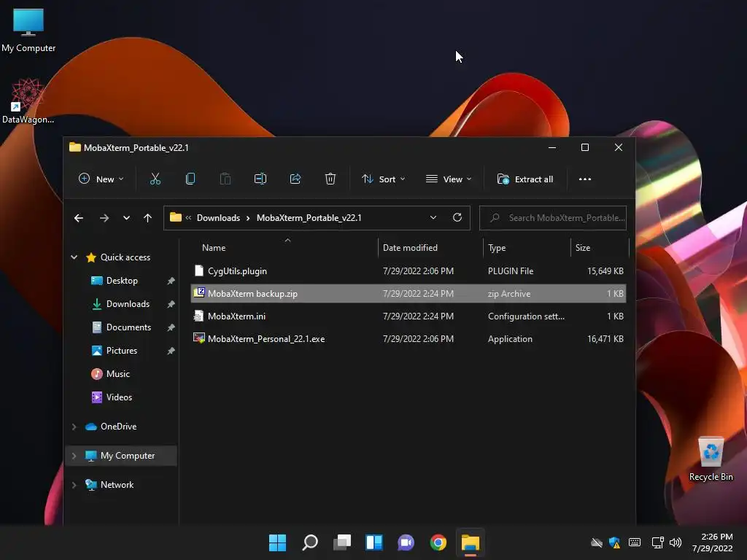Sort by Date modified column header

click(430, 248)
